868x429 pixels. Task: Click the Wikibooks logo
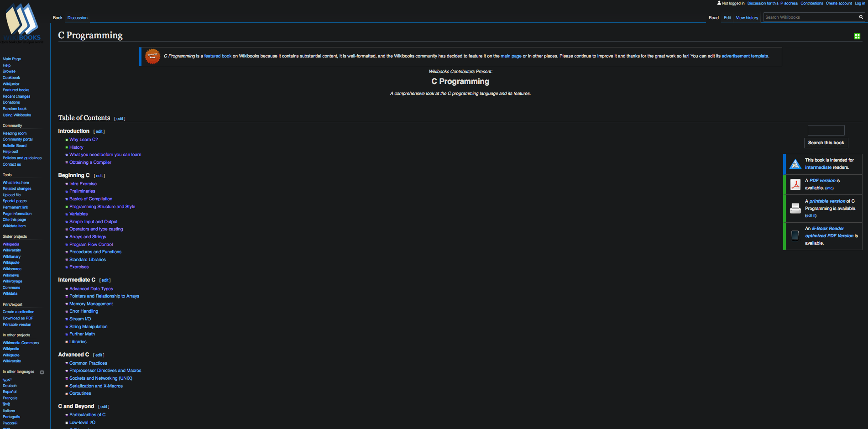click(x=22, y=24)
